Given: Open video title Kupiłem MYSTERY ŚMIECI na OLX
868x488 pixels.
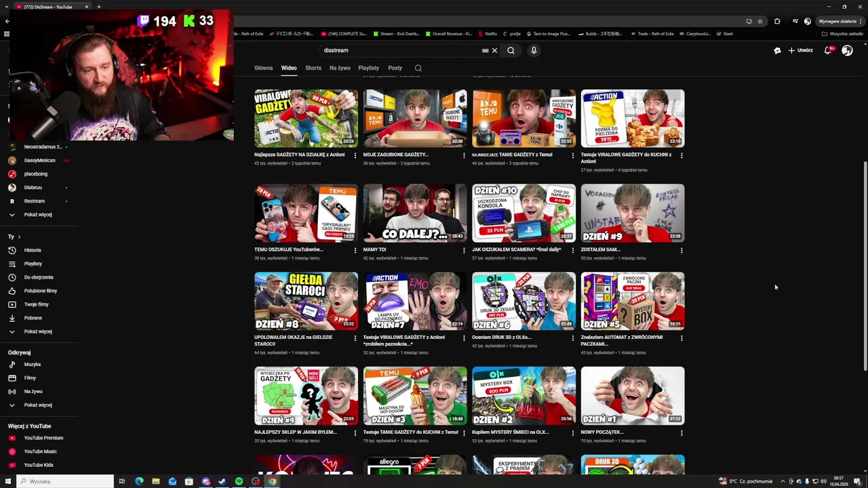Looking at the screenshot, I should pos(511,432).
